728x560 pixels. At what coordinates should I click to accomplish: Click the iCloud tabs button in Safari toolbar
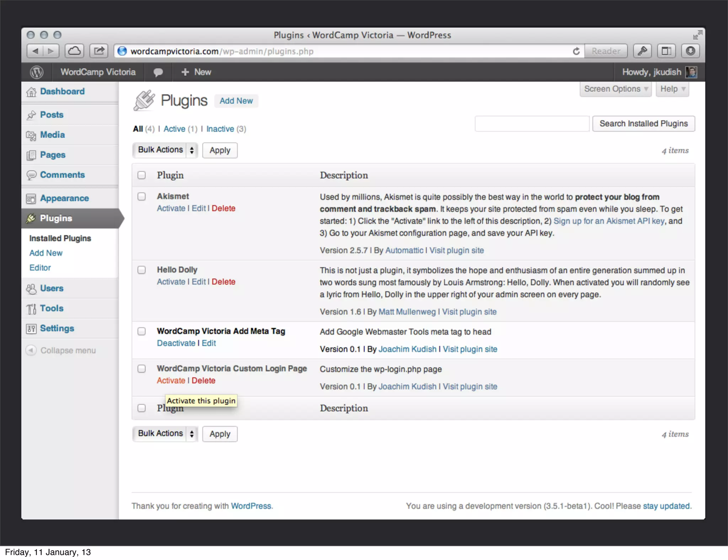[74, 51]
